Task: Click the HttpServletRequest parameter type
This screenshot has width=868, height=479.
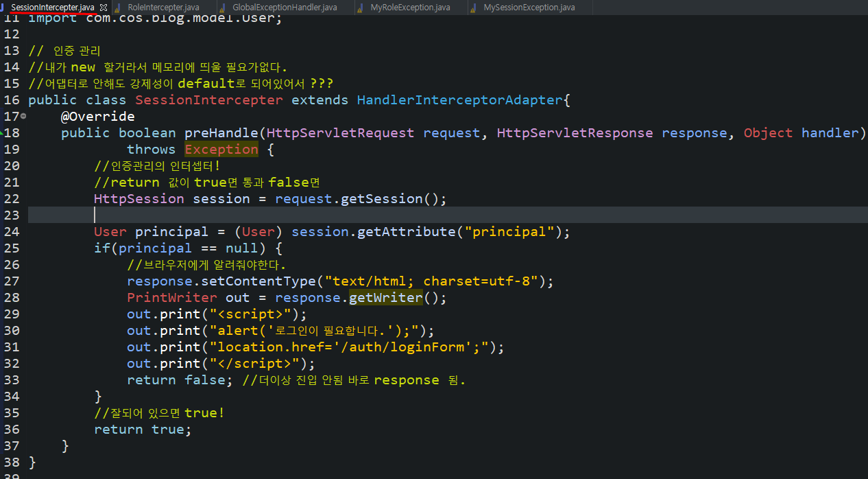Action: pos(340,132)
